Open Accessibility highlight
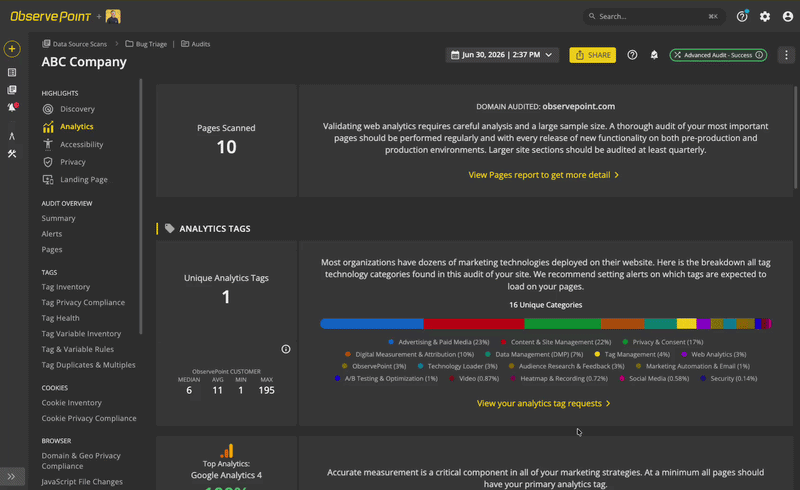Image resolution: width=800 pixels, height=490 pixels. pyautogui.click(x=82, y=144)
